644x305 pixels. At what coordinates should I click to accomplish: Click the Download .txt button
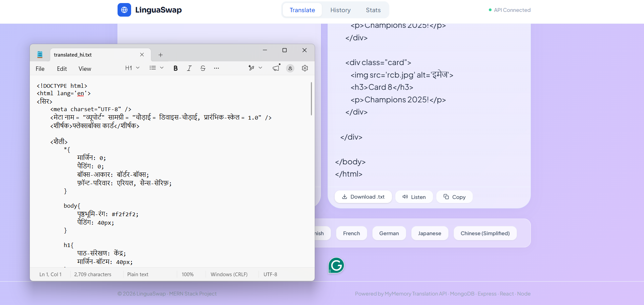[x=363, y=197]
